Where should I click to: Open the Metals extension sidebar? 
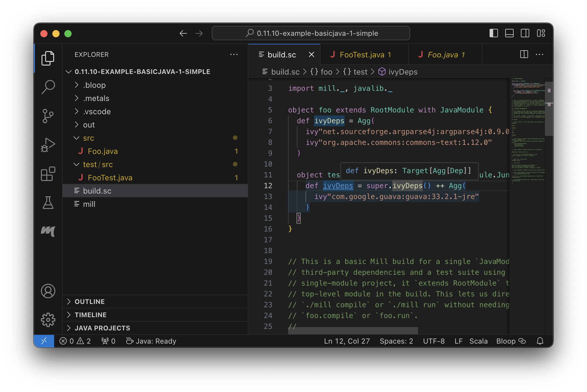(48, 231)
